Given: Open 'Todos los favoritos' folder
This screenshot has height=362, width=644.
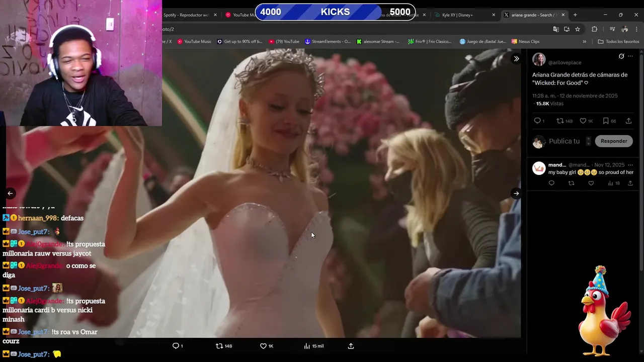Looking at the screenshot, I should pos(618,42).
